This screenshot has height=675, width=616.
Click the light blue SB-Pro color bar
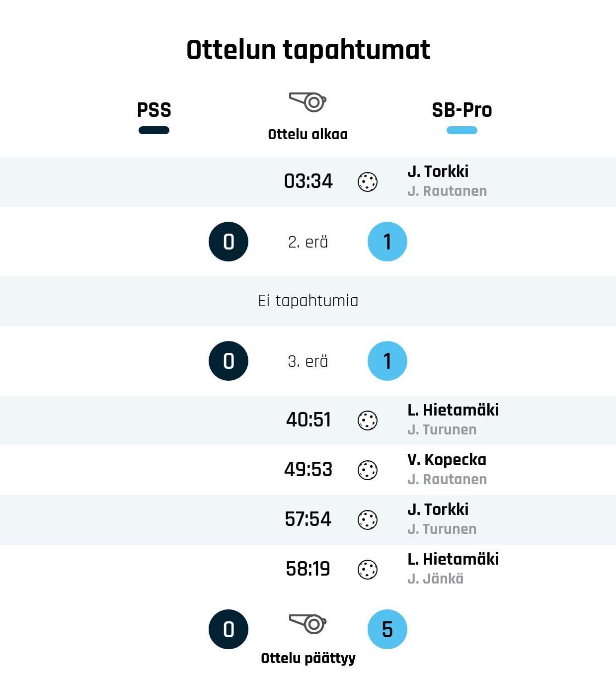click(x=462, y=130)
